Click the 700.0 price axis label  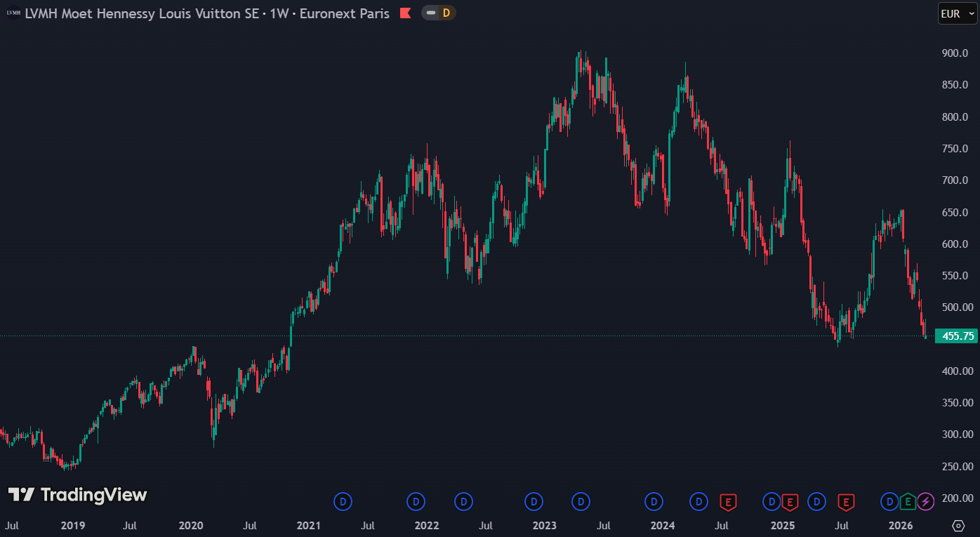click(955, 180)
